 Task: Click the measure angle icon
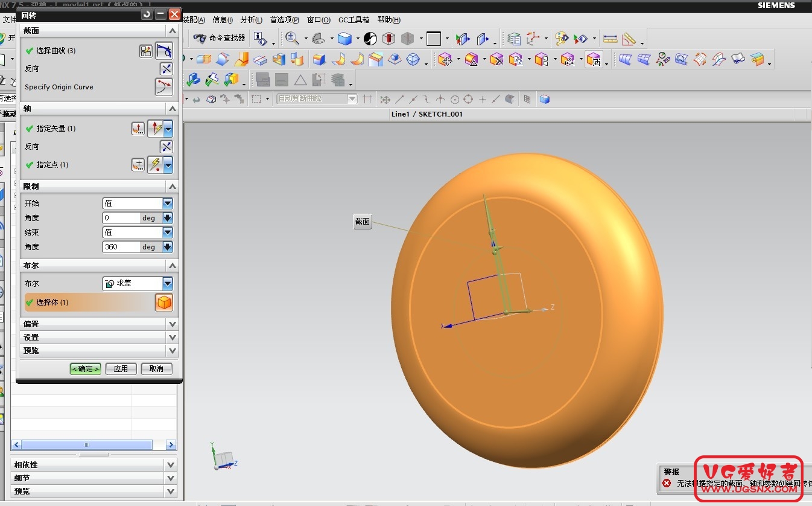[629, 39]
